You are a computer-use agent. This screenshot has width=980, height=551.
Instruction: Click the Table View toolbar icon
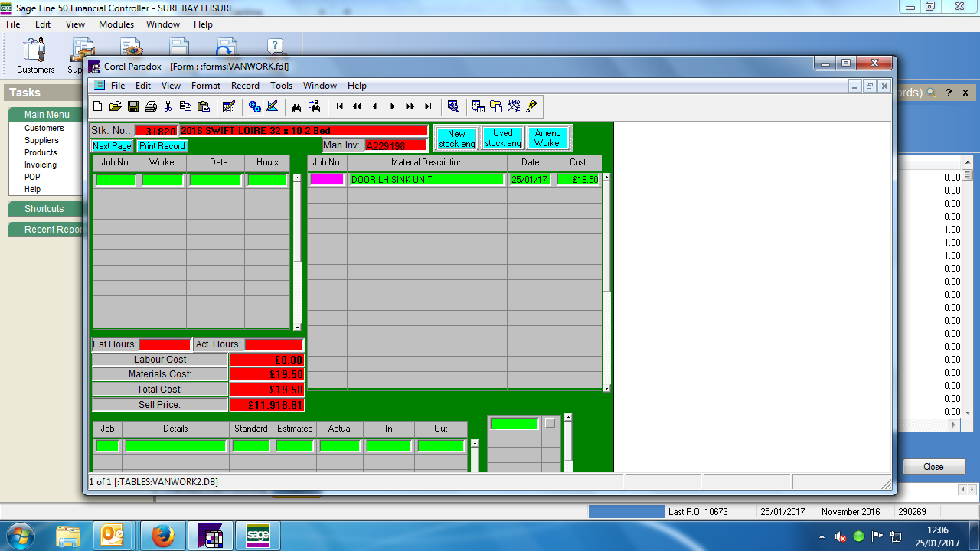(x=478, y=106)
